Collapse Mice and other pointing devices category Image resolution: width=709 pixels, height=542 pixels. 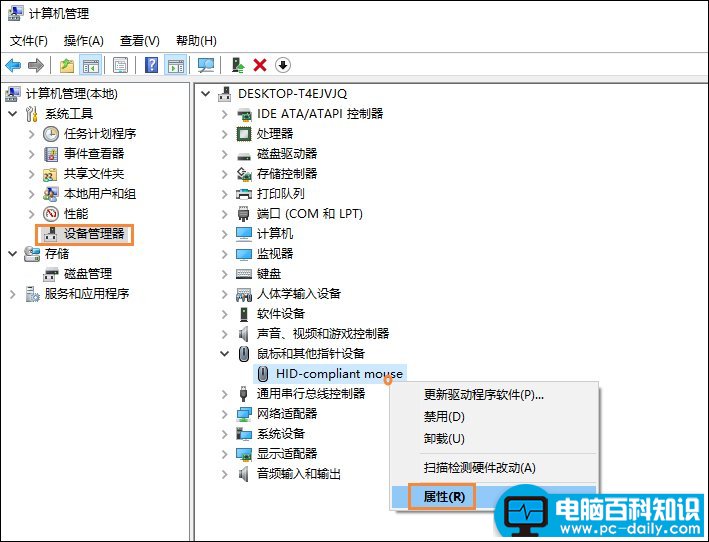click(224, 353)
